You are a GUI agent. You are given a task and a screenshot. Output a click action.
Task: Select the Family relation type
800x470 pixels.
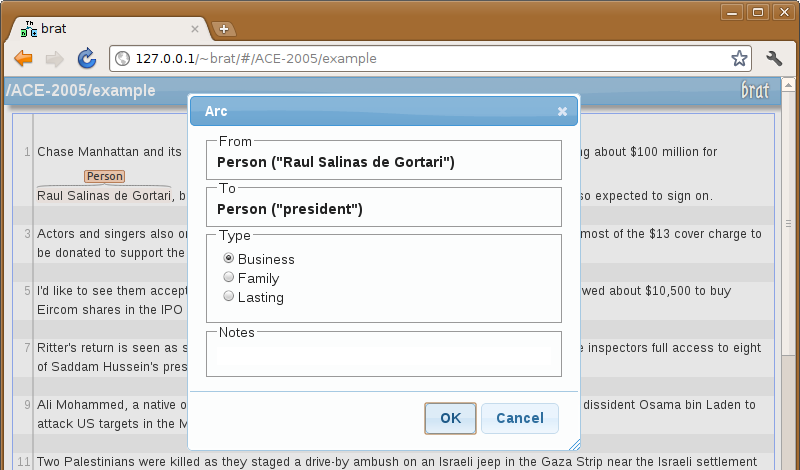click(x=229, y=278)
